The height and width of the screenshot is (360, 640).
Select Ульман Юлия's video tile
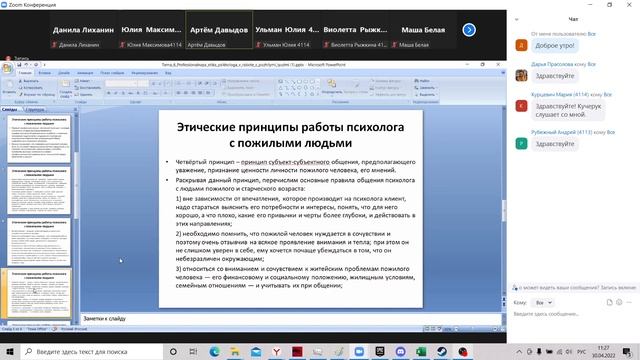coord(287,30)
